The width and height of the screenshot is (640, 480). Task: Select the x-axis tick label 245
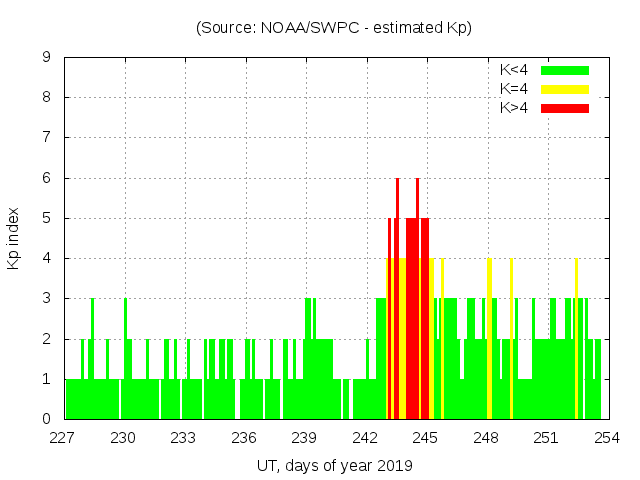click(425, 438)
